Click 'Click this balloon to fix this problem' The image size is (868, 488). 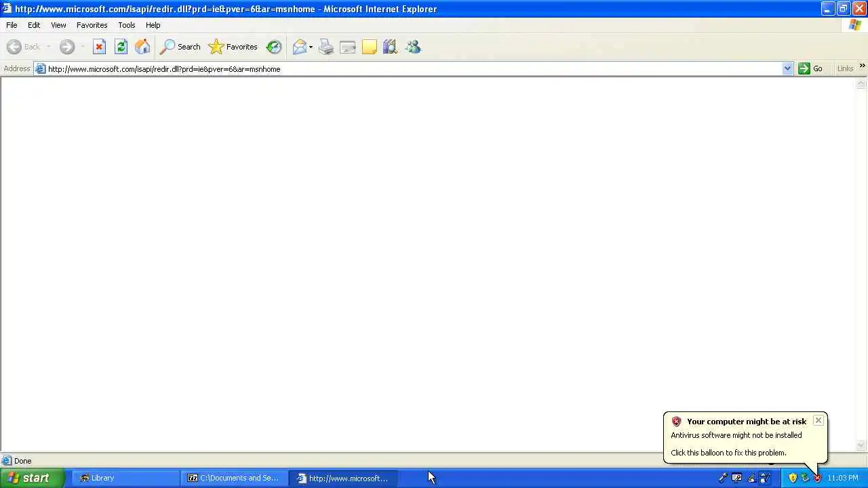coord(728,453)
